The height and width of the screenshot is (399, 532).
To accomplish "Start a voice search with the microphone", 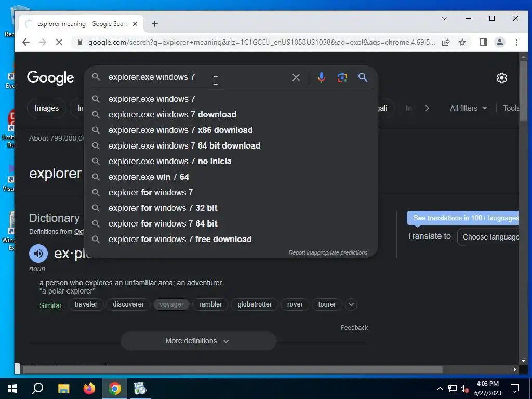I will [321, 77].
